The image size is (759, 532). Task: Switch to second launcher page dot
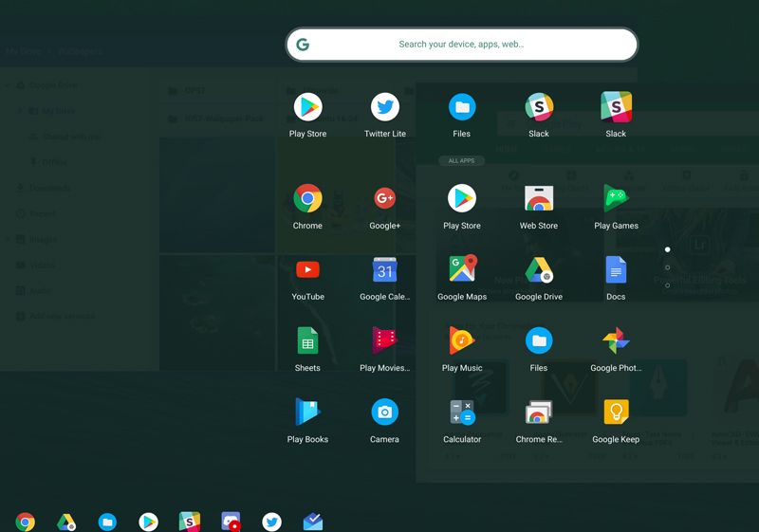(668, 267)
